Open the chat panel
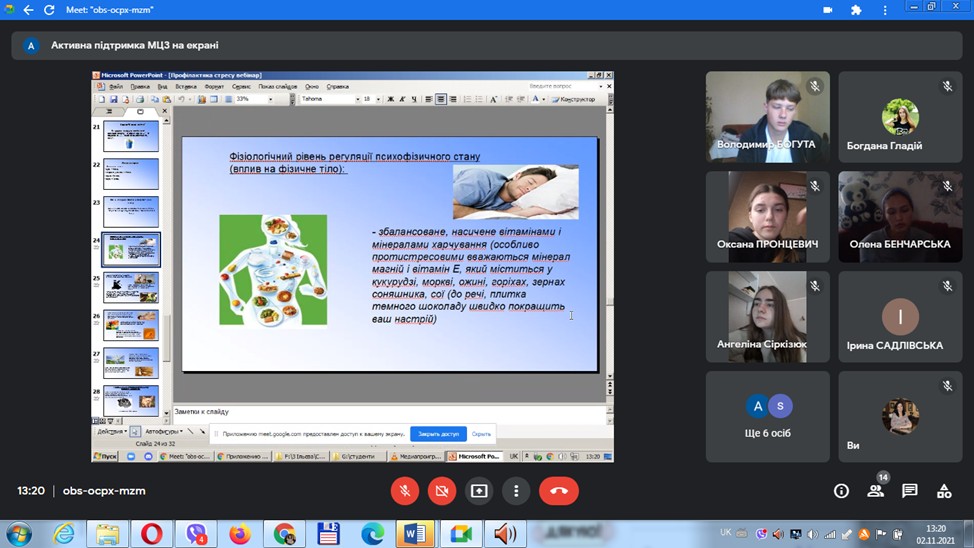Screen dimensions: 974x548 (x=910, y=491)
